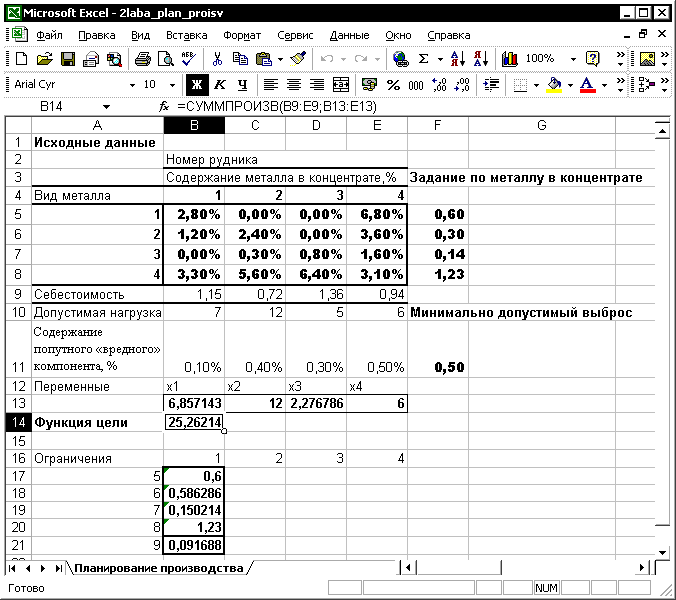Apply borders button
This screenshot has height=600, width=676.
[520, 85]
